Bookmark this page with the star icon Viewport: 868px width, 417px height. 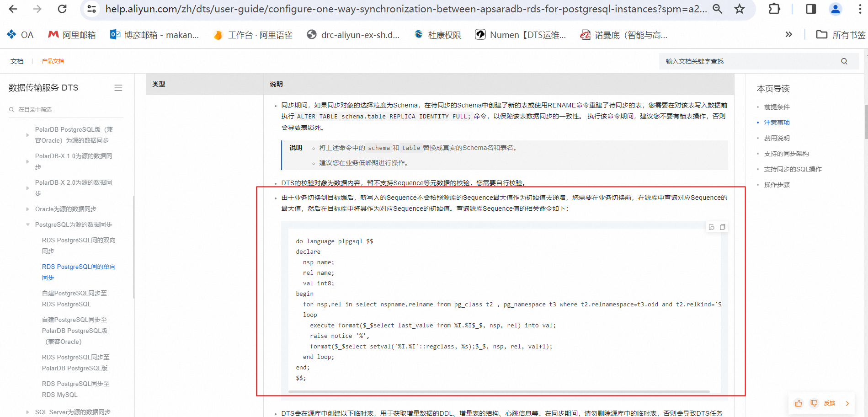coord(740,9)
